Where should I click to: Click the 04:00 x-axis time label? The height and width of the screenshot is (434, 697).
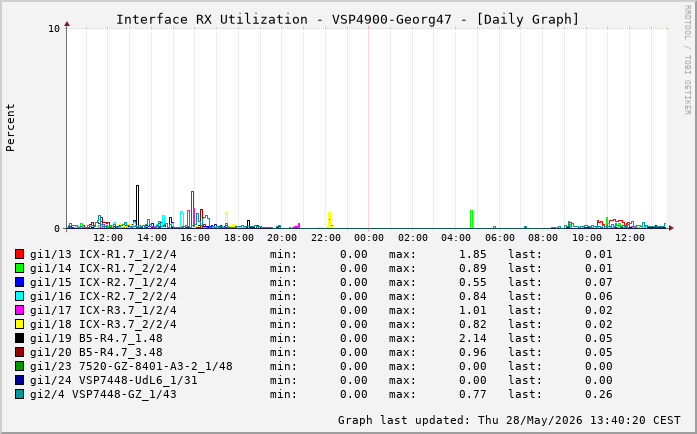click(x=456, y=238)
